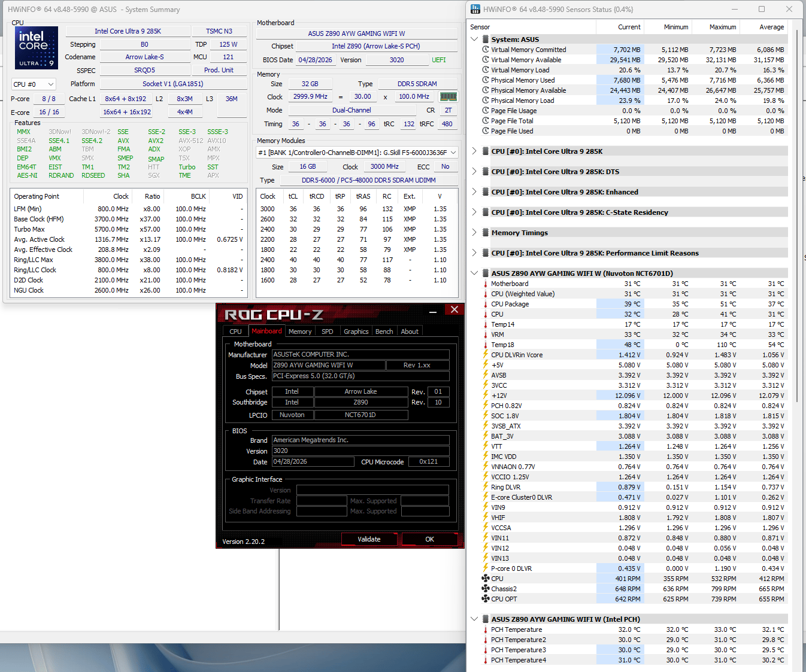Click thermometer icon beside PCH Temperature4
806x672 pixels.
486,661
